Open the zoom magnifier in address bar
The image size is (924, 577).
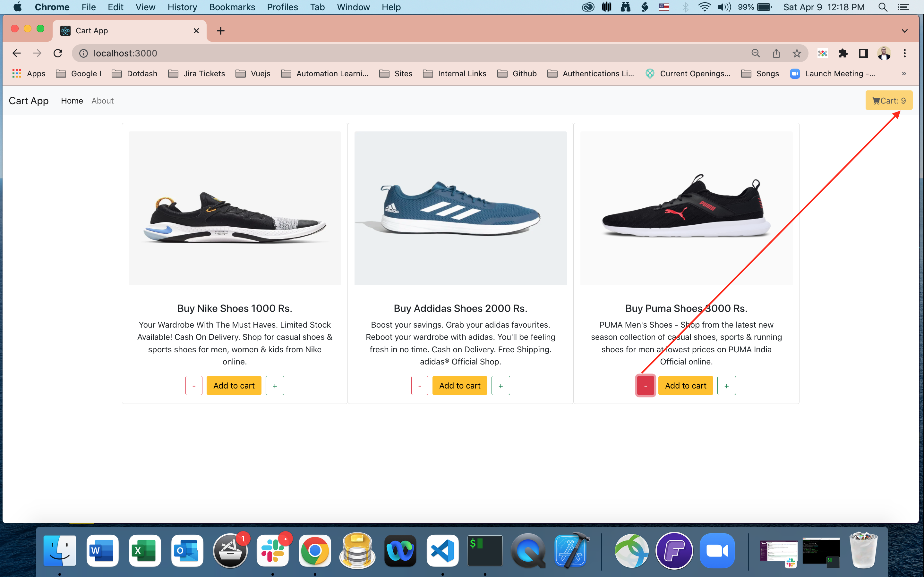coord(755,54)
